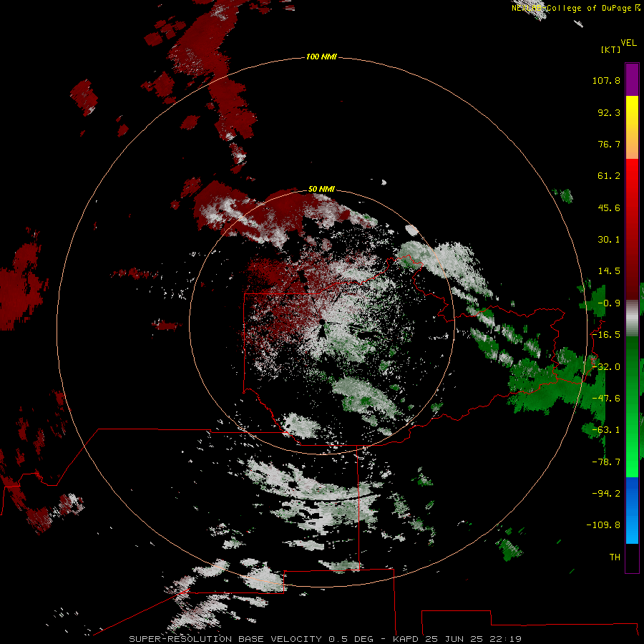The image size is (644, 644).
Task: Click the 92.3 velocity scale value
Action: [609, 112]
